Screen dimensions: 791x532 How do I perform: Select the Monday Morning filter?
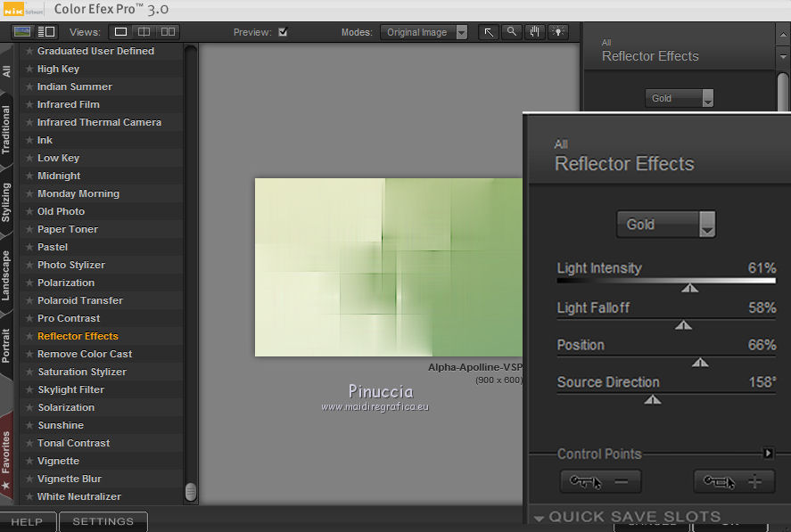[x=78, y=193]
